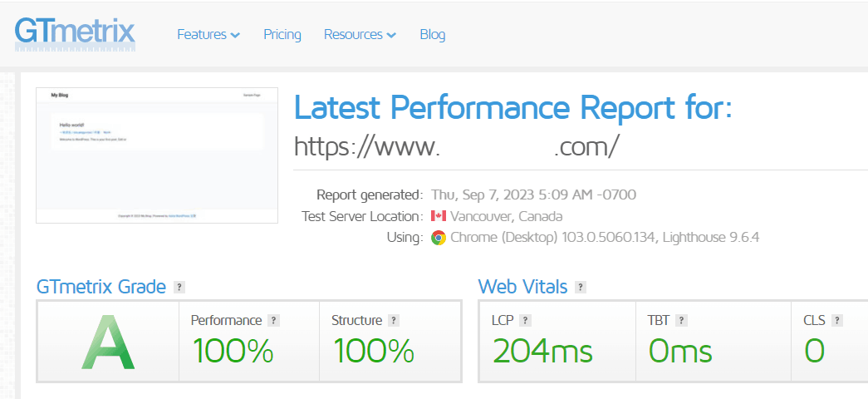
Task: Click the Performance question mark icon
Action: tap(273, 321)
